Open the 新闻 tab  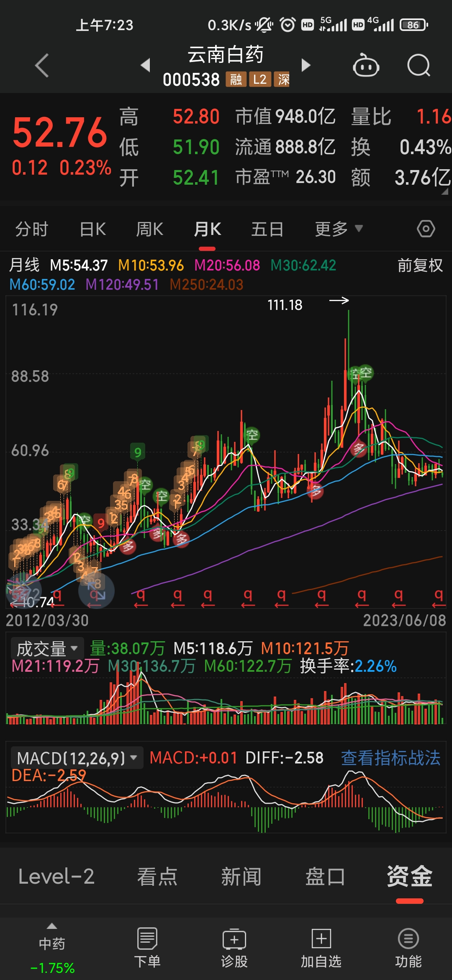[x=241, y=876]
